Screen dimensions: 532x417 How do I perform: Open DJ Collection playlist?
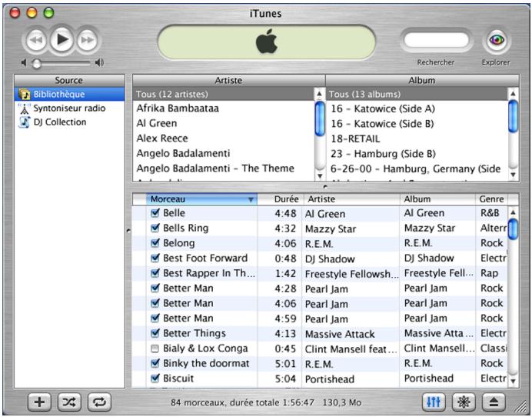tap(69, 122)
